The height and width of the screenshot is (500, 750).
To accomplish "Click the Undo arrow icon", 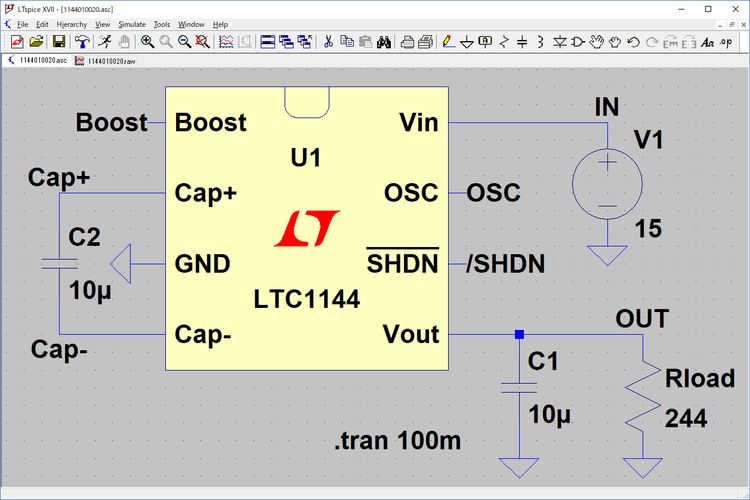I will pyautogui.click(x=633, y=42).
